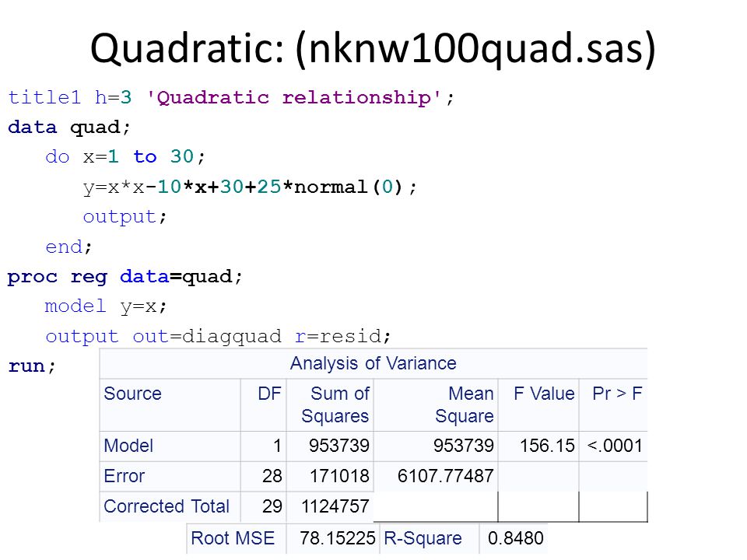Image resolution: width=747 pixels, height=560 pixels.
Task: Select the 'proc reg data=quad;' line
Action: (x=124, y=277)
